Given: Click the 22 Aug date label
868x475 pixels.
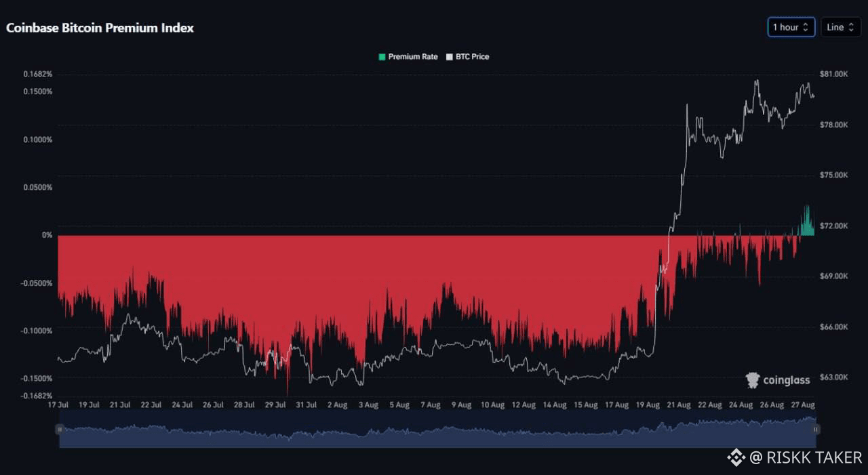Looking at the screenshot, I should [x=710, y=405].
